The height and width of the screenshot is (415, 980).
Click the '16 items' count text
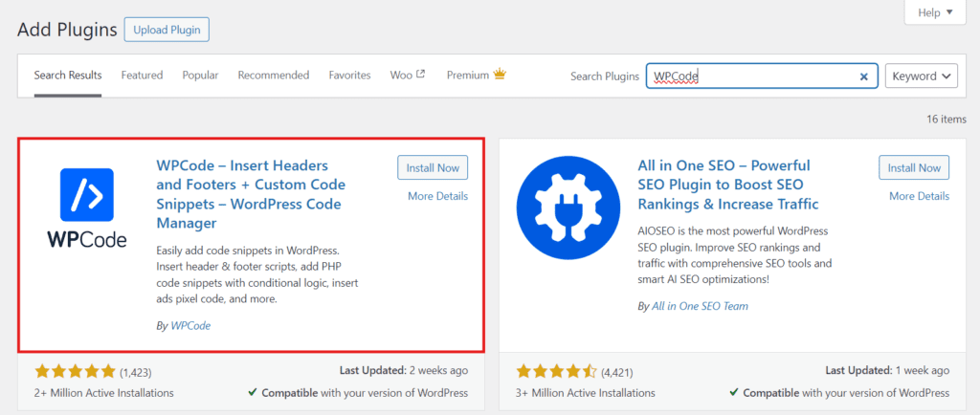click(x=945, y=120)
